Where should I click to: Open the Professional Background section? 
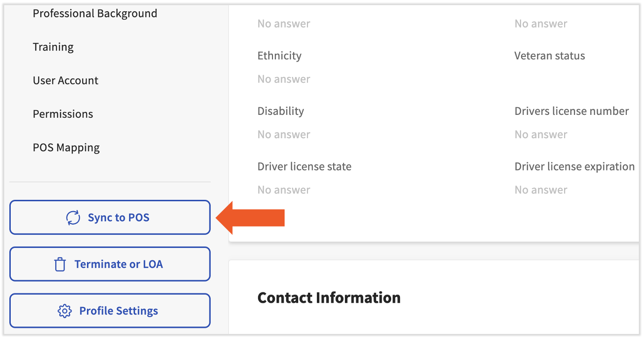coord(95,14)
